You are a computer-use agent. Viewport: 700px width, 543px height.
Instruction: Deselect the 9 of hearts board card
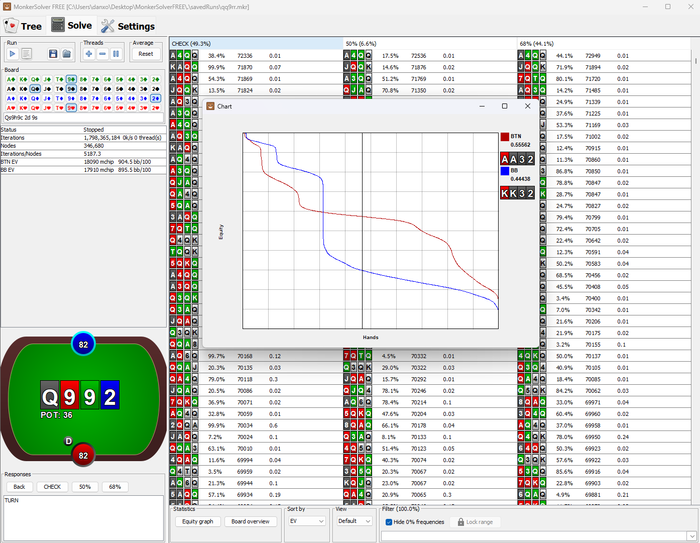[71, 108]
